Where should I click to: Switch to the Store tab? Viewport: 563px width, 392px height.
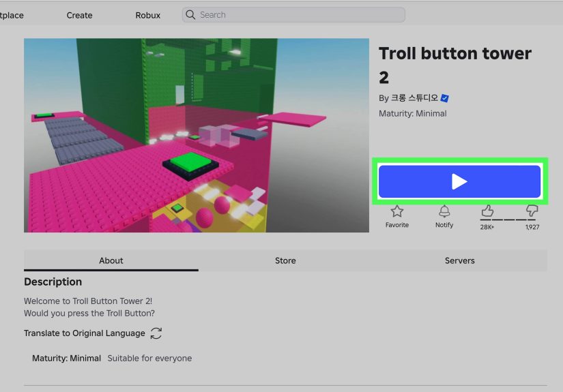coord(285,260)
